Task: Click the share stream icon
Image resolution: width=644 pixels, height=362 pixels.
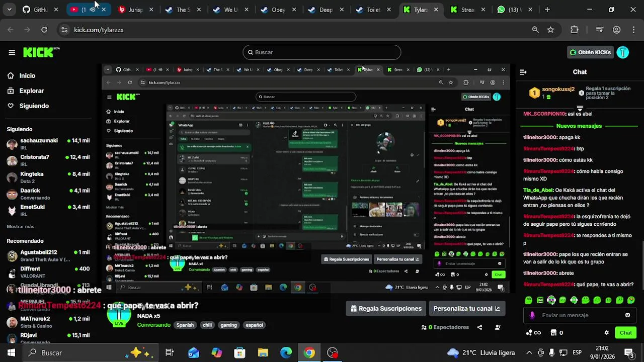Action: pos(479,327)
